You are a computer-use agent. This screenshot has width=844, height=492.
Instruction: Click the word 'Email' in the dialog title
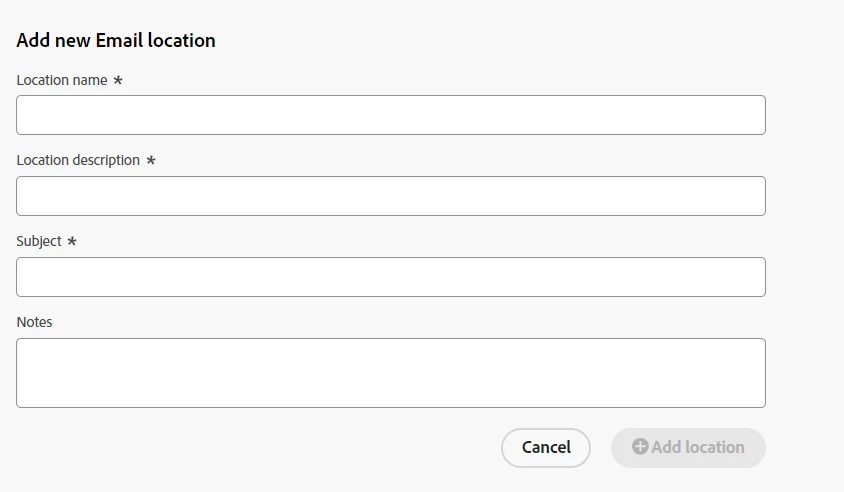(120, 41)
